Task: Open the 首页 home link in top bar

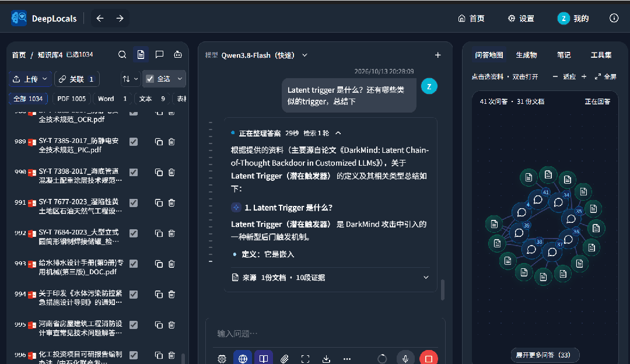Action: pos(471,19)
